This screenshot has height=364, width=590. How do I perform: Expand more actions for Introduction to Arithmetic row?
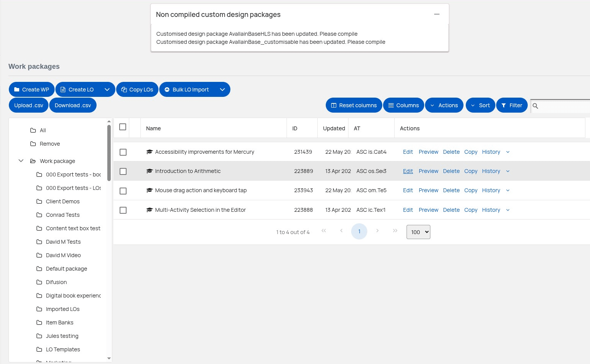pos(508,171)
